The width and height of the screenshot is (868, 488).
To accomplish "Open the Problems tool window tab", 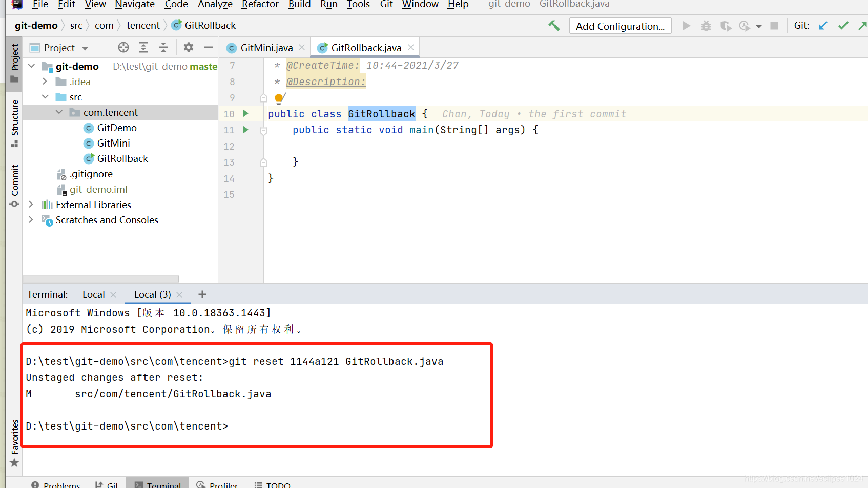I will pyautogui.click(x=55, y=484).
